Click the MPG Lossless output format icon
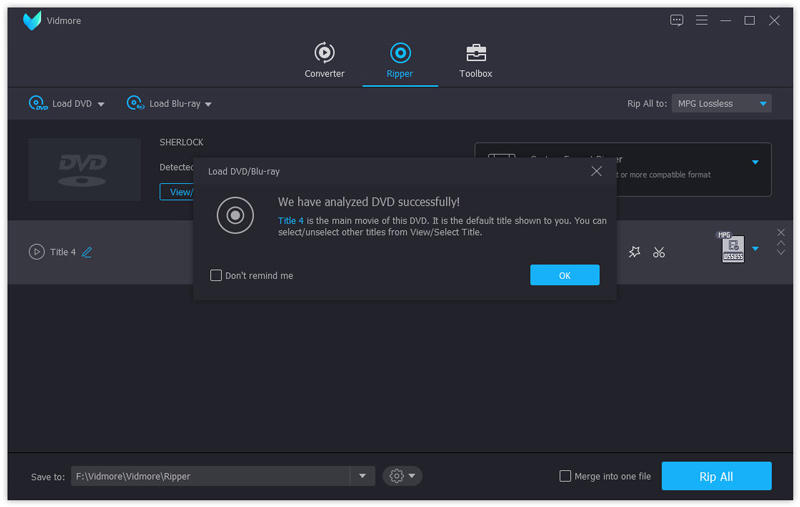This screenshot has width=800, height=507. tap(733, 249)
